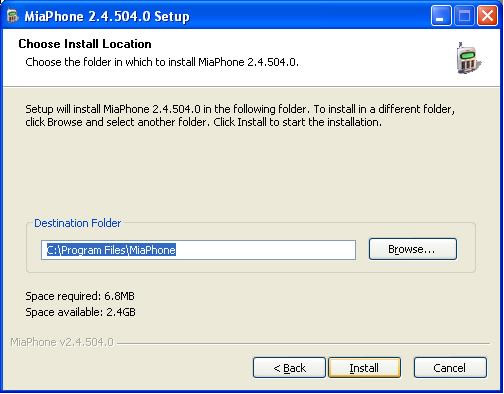The image size is (504, 394).
Task: Minimize the setup window
Action: [441, 16]
